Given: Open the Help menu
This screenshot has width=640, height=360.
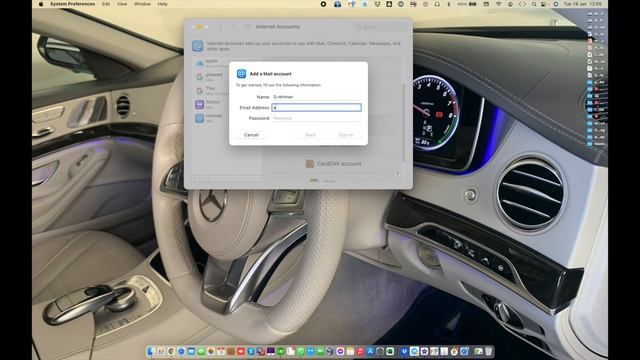Looking at the screenshot, I should click(162, 4).
